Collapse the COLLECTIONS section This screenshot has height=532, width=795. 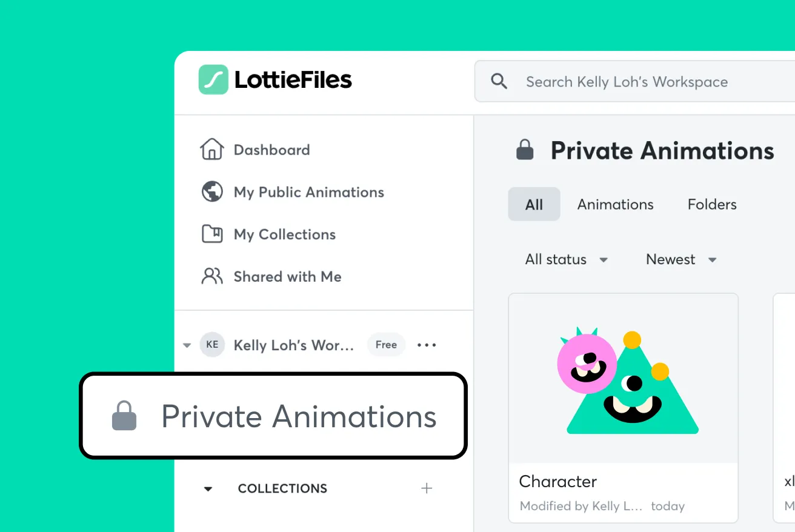click(x=208, y=488)
